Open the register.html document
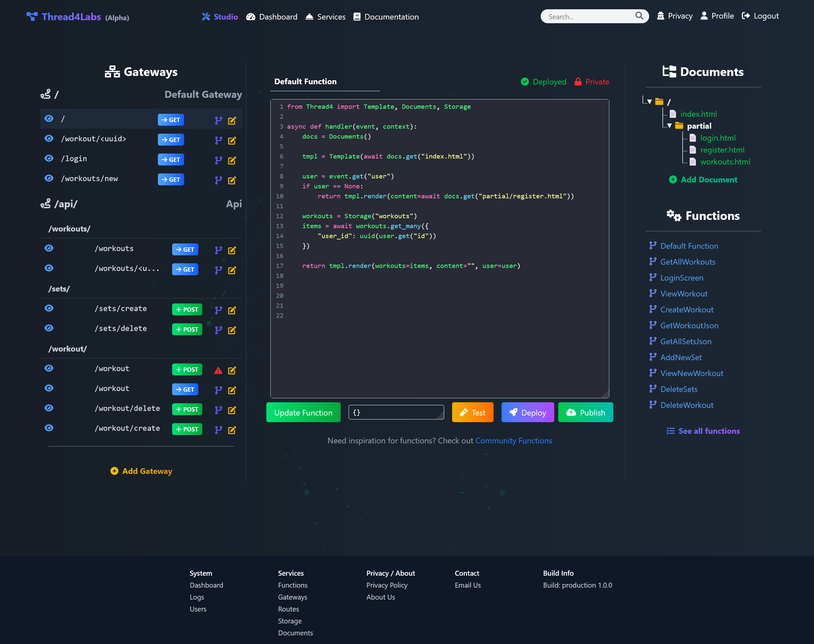 [722, 150]
